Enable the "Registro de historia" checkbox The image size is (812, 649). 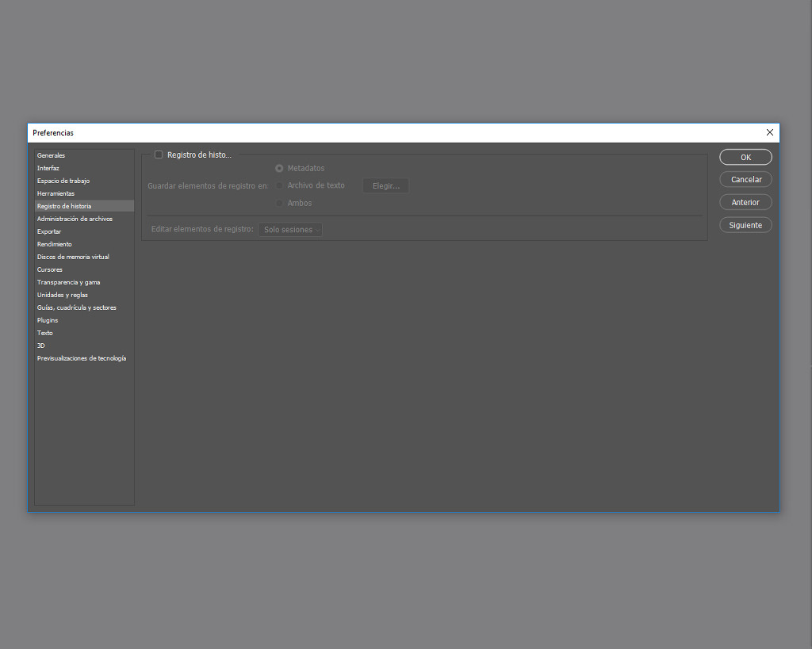[159, 155]
